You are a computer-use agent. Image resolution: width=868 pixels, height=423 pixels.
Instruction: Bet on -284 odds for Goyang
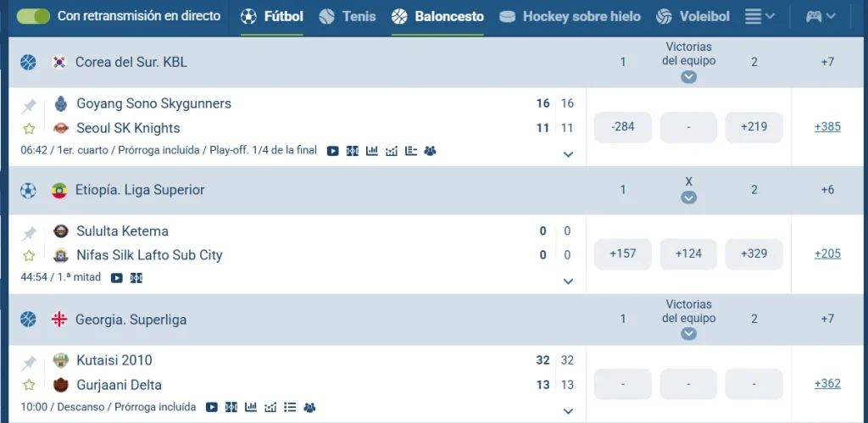(623, 127)
